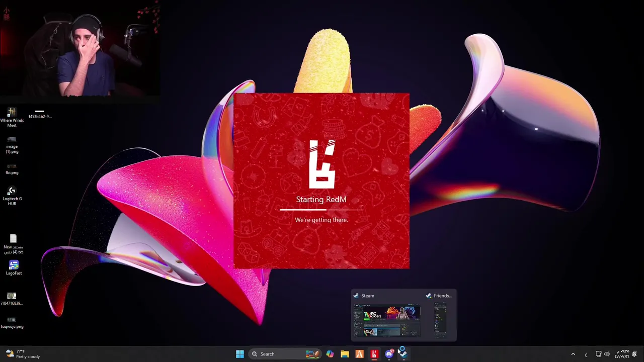Click the search highlights icon in Search box
Viewport: 644px width, 362px height.
(312, 354)
